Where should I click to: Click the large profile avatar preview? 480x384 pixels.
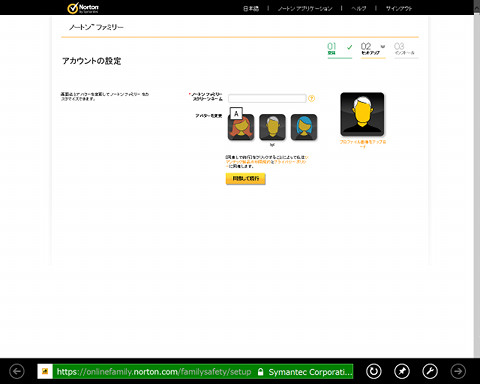point(362,114)
